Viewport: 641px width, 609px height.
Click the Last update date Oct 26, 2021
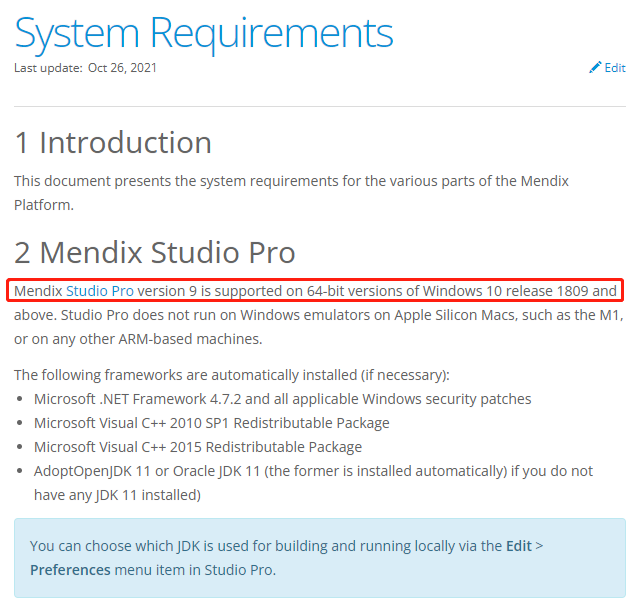coord(122,68)
